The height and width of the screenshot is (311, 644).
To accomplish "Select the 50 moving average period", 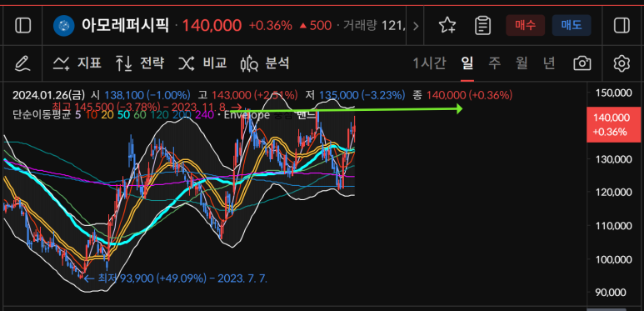I will (x=123, y=115).
